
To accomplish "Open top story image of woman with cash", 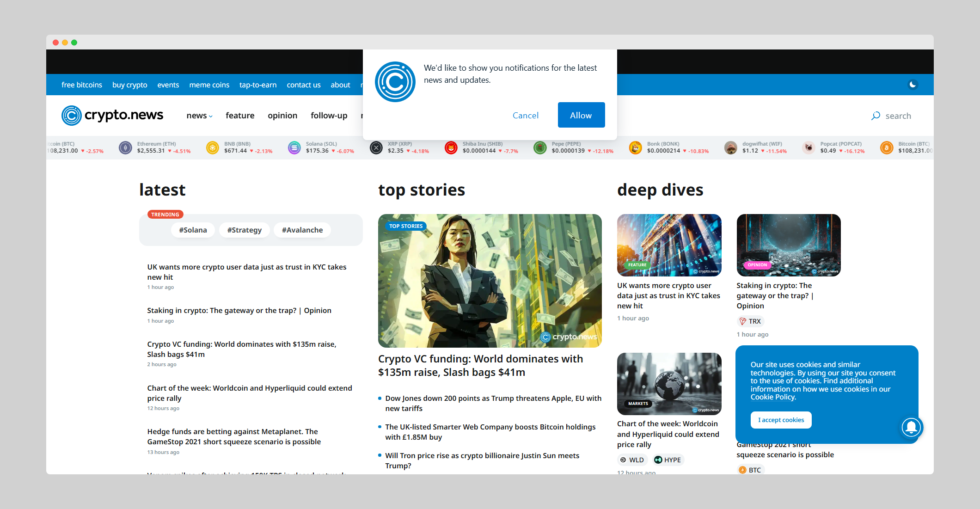I will pos(490,281).
